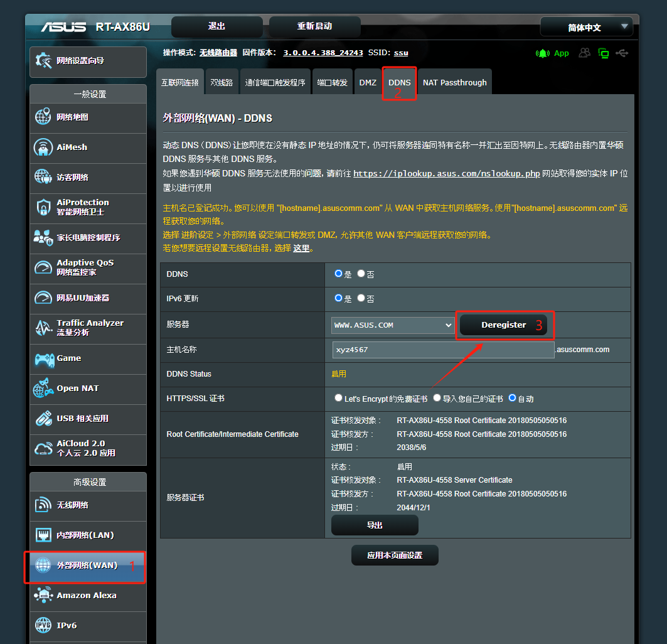Set DDNS option to 否 (No)

coord(361,274)
